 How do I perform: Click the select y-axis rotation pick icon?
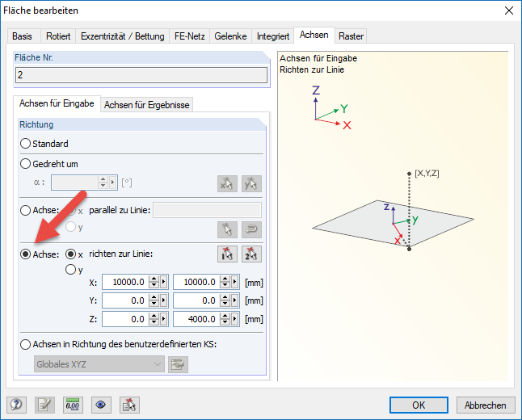(251, 183)
